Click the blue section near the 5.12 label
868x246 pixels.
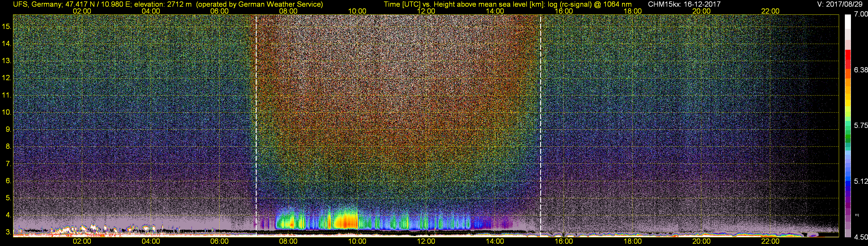[x=848, y=182]
